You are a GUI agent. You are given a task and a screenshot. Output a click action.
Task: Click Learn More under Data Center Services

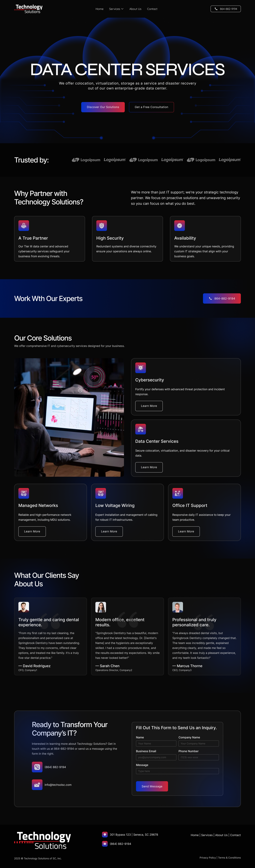pyautogui.click(x=149, y=467)
